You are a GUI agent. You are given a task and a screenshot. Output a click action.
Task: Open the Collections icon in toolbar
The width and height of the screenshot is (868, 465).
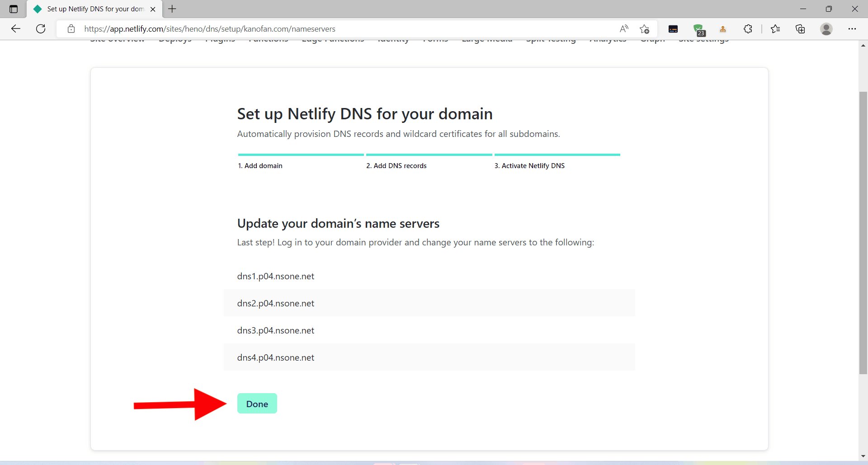pyautogui.click(x=800, y=28)
